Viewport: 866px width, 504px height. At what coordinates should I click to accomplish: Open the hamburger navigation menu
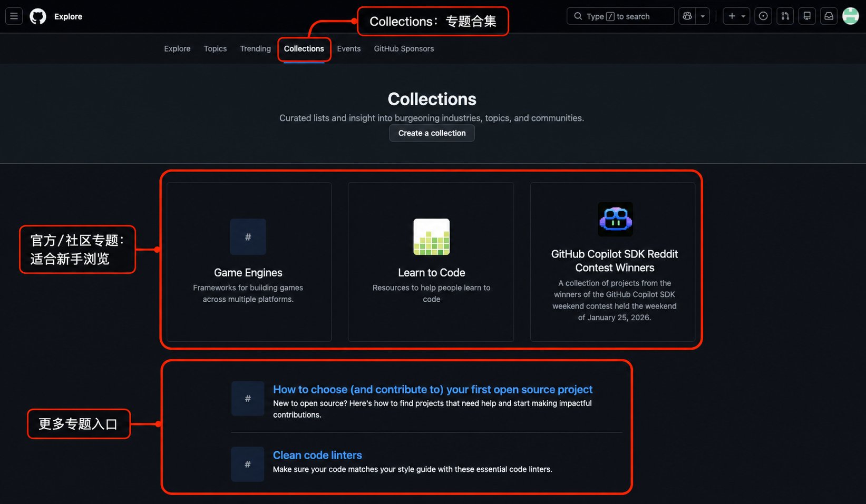coord(14,16)
